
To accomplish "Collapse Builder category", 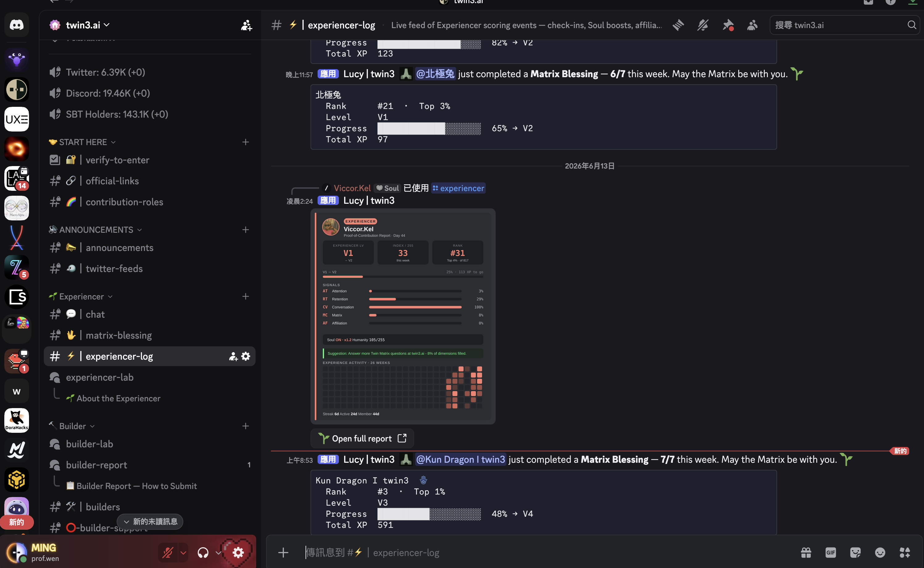I will [72, 426].
